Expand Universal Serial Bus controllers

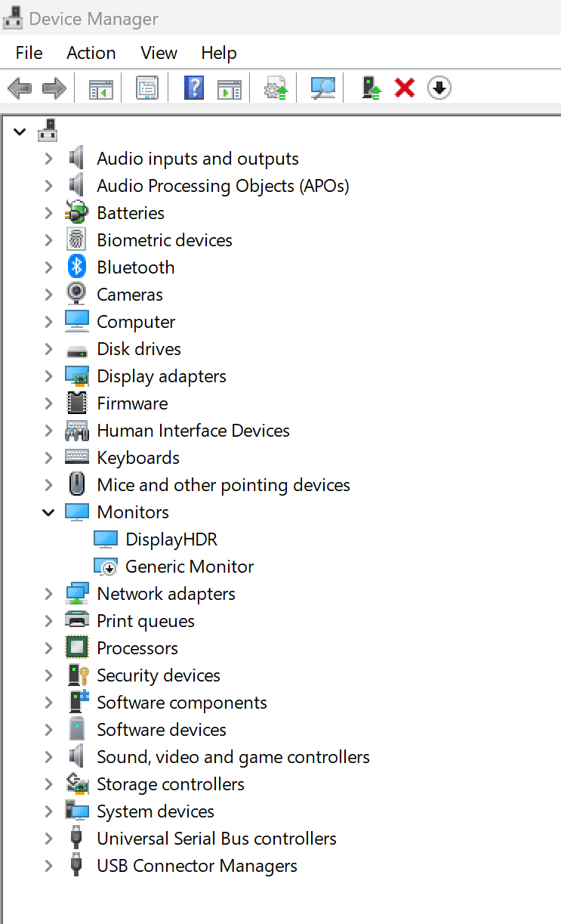[48, 838]
